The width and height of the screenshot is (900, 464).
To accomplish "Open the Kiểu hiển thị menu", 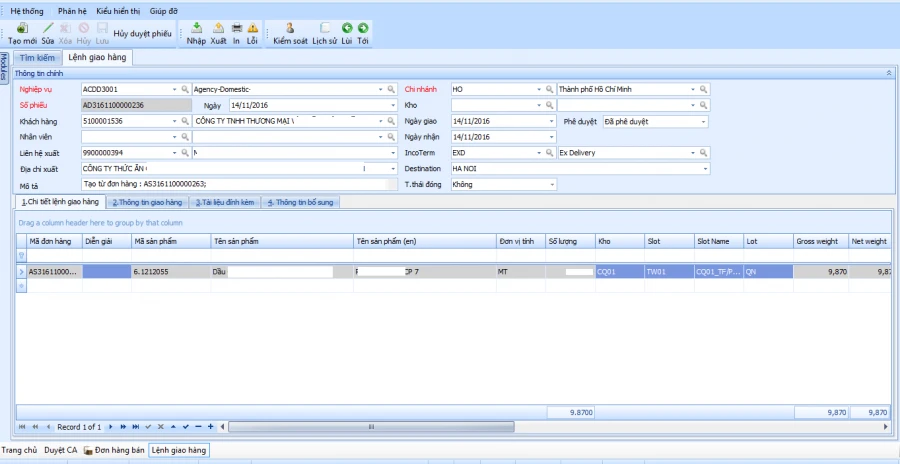I will coord(118,11).
